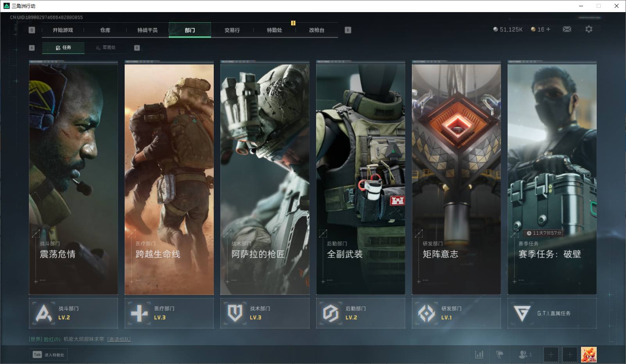Click the CN UID text
Viewport: 626px width, 364px height.
[x=47, y=17]
